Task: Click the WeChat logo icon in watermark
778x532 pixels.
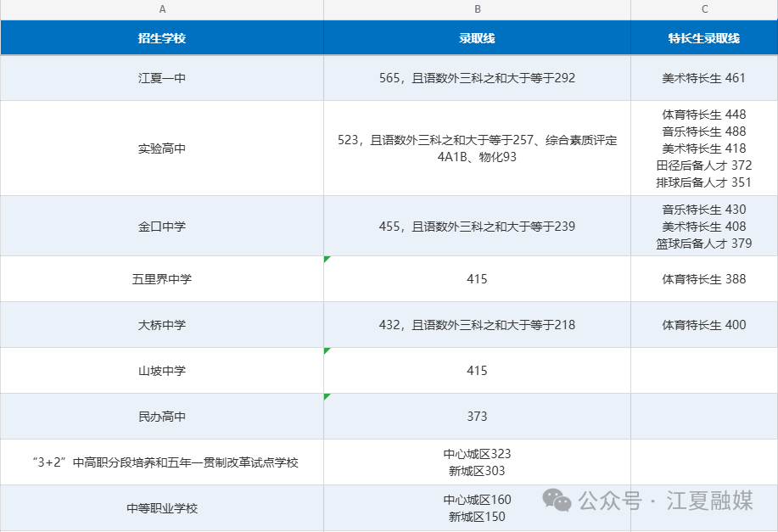Action: (557, 499)
